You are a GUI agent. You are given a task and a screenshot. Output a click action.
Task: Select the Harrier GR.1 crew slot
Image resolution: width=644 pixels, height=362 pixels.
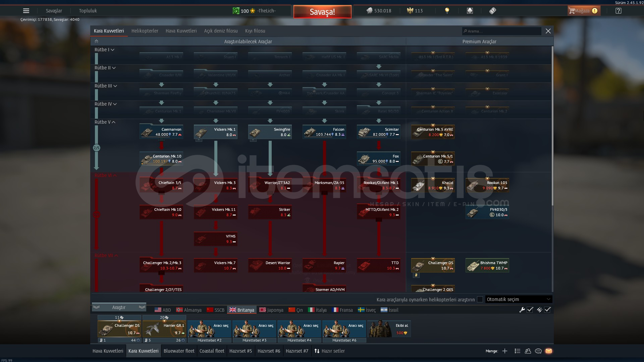click(164, 329)
